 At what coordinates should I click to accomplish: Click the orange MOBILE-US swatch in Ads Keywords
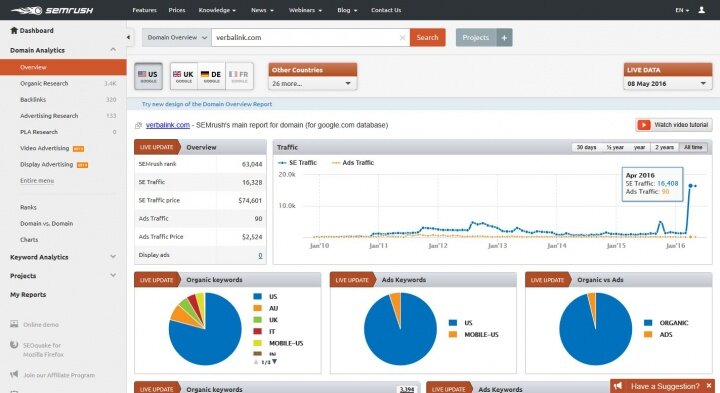453,334
